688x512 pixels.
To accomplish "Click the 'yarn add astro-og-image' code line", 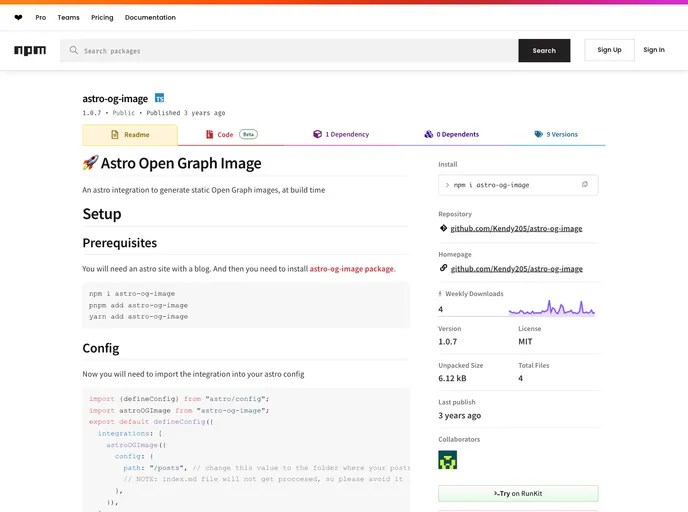I will (138, 316).
